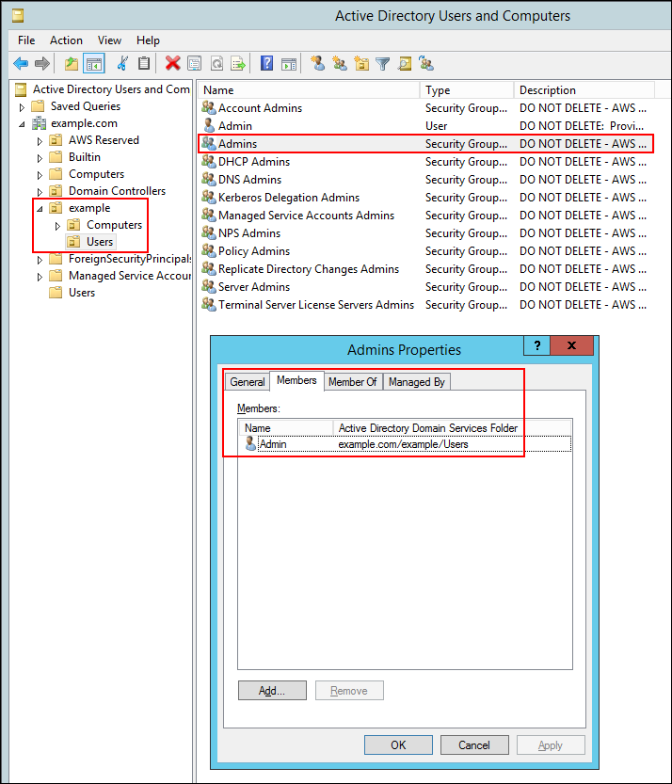Image resolution: width=672 pixels, height=784 pixels.
Task: Expand the Domain Controllers node
Action: coord(40,191)
